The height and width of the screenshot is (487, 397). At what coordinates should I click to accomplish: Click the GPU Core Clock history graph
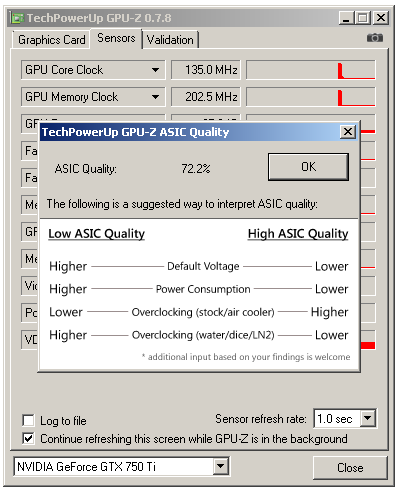(x=311, y=70)
